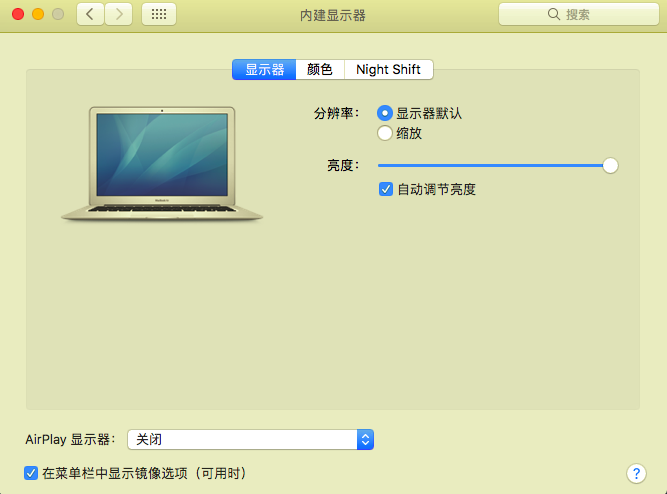667x494 pixels.
Task: Click the 亮度 label
Action: (x=343, y=165)
